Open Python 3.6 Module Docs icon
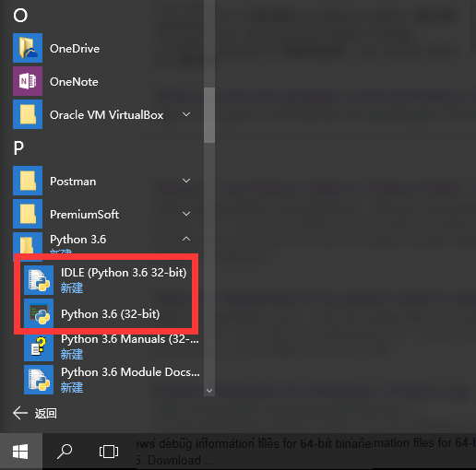This screenshot has width=476, height=470. pyautogui.click(x=39, y=380)
